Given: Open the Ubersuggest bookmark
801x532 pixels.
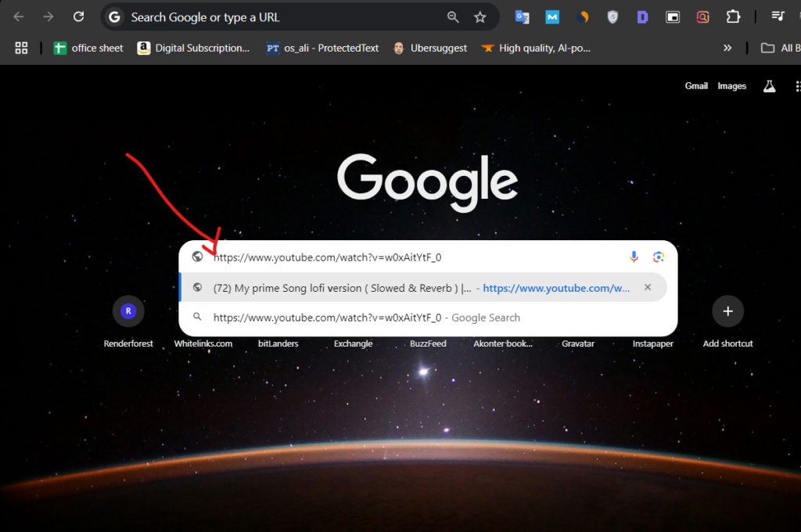Looking at the screenshot, I should pos(430,48).
